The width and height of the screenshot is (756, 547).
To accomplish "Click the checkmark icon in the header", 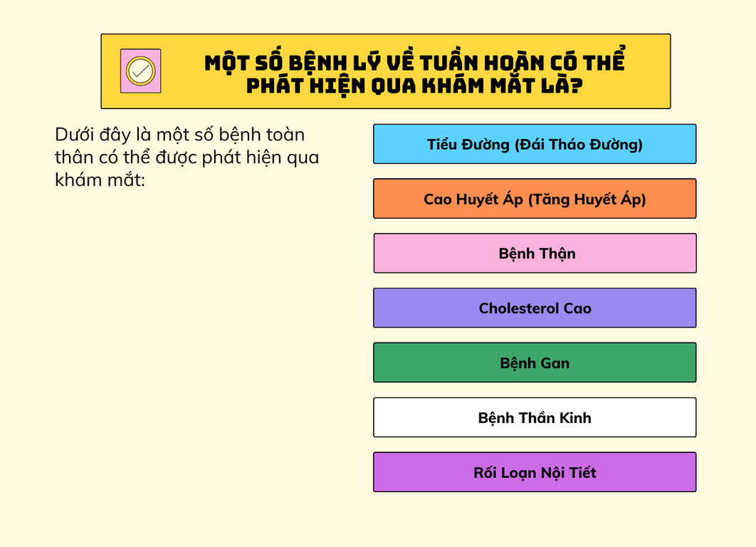I will (x=141, y=71).
